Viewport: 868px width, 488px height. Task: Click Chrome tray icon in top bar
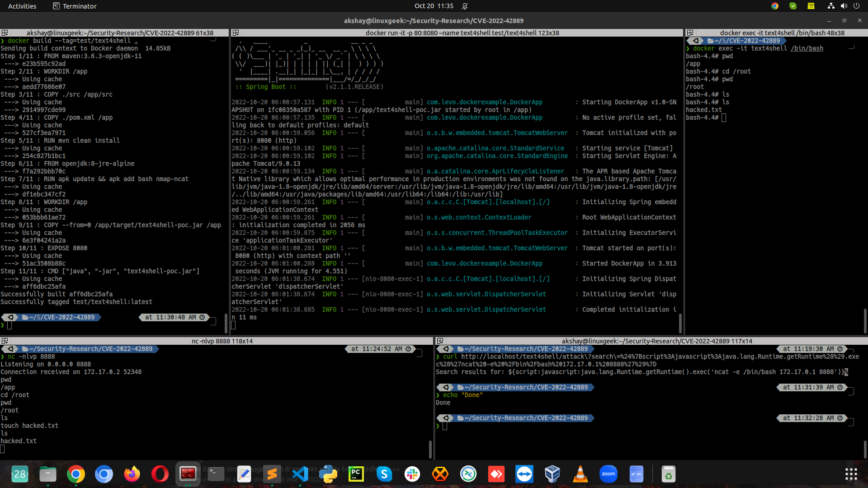775,6
